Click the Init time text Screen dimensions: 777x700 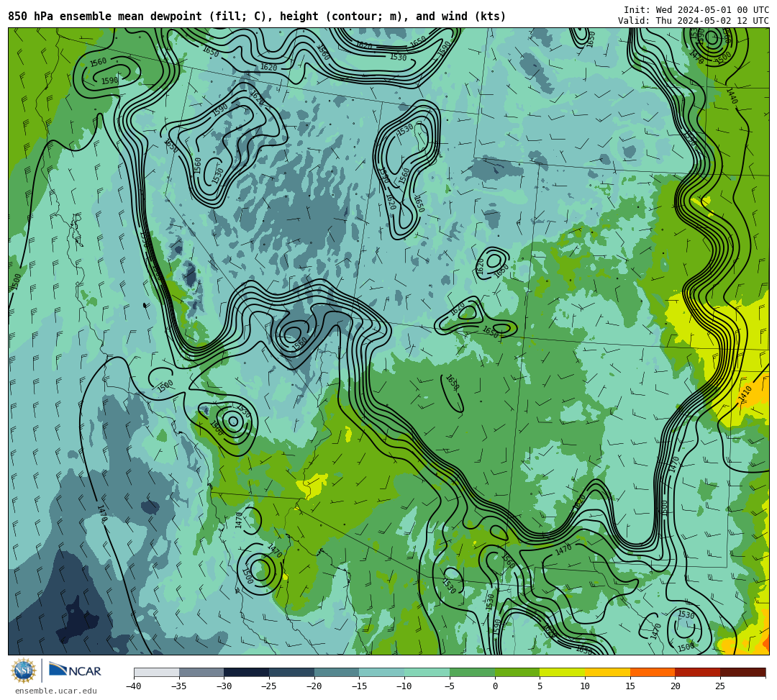(696, 10)
